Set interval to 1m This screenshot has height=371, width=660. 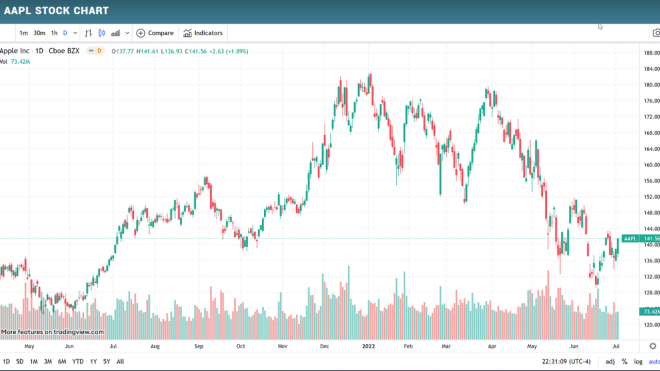[x=24, y=33]
